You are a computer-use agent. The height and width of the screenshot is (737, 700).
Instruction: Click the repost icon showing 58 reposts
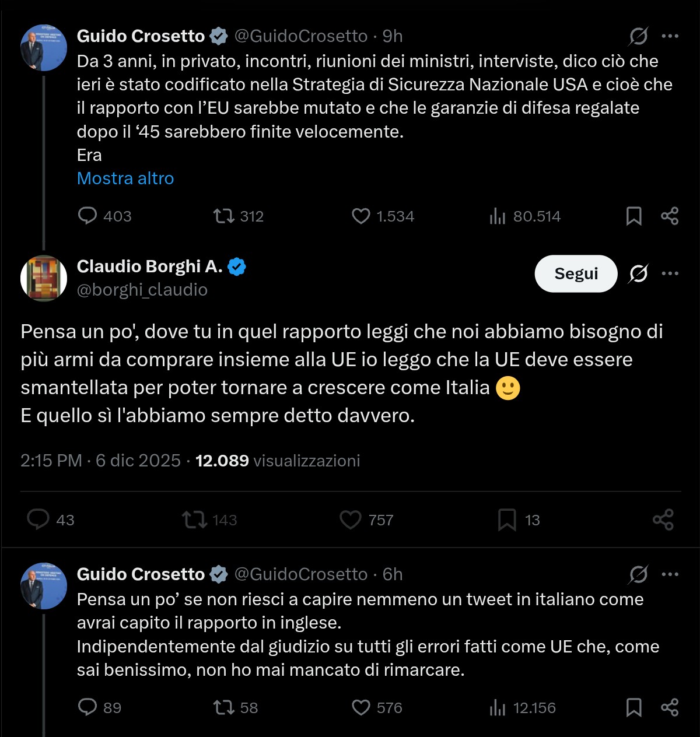point(223,708)
